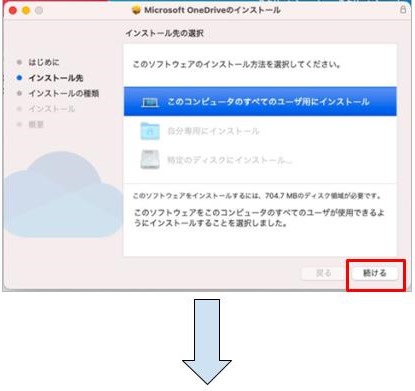Click the インストール先の選択 heading
The width and height of the screenshot is (415, 391).
(x=164, y=33)
